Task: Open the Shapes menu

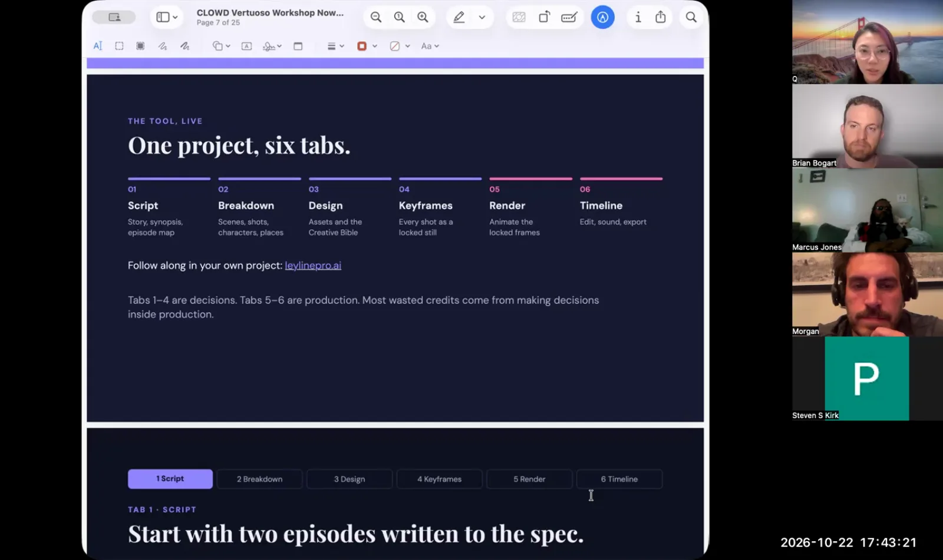Action: [x=221, y=46]
